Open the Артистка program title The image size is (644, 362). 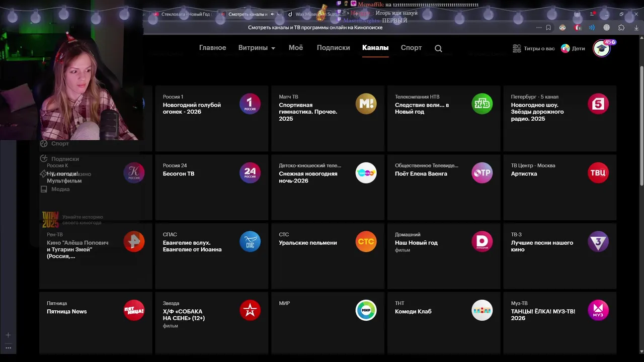pyautogui.click(x=524, y=173)
